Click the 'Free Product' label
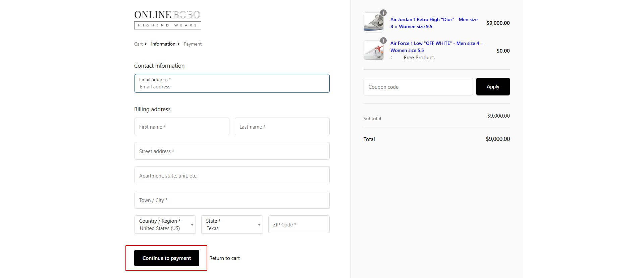 click(419, 58)
